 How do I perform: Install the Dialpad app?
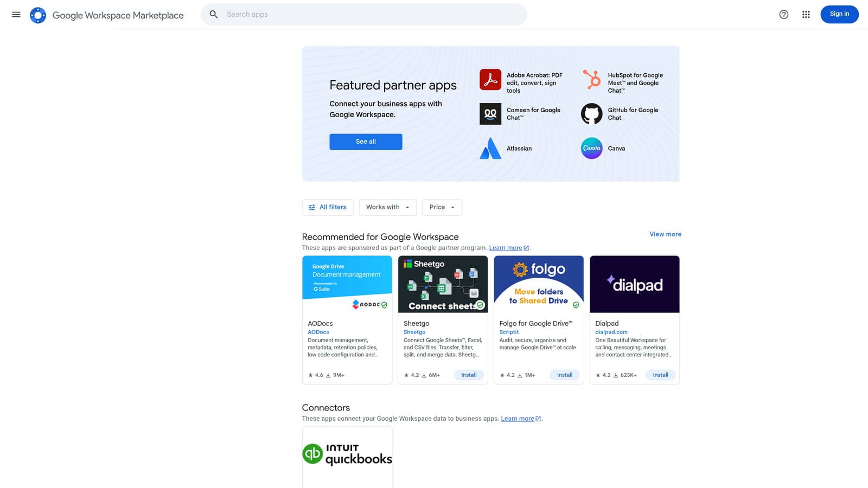[660, 375]
